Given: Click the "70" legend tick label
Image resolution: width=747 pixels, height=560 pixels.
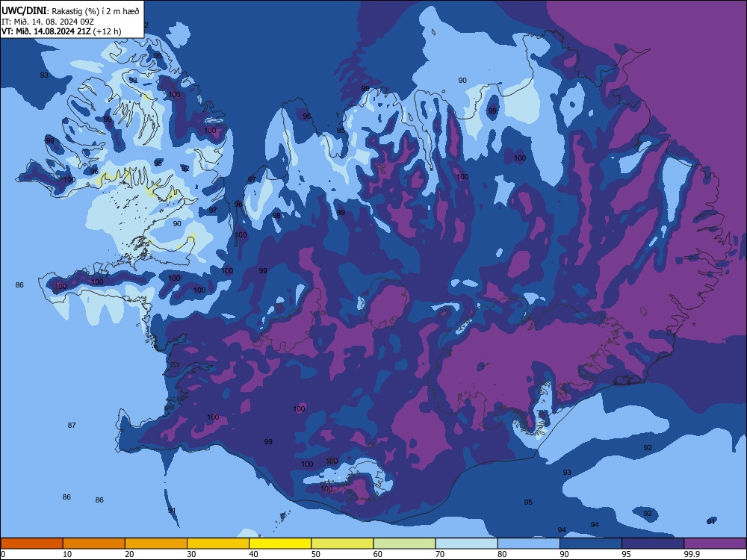Looking at the screenshot, I should click(440, 554).
